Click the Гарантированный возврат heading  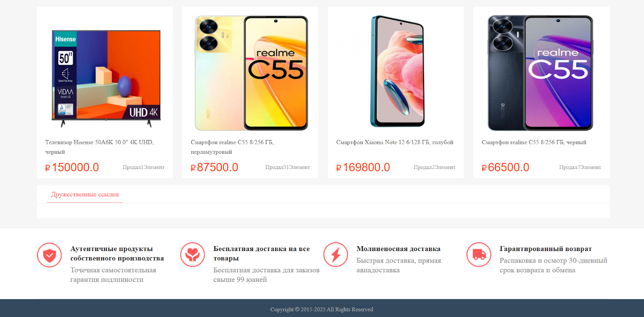(x=546, y=249)
